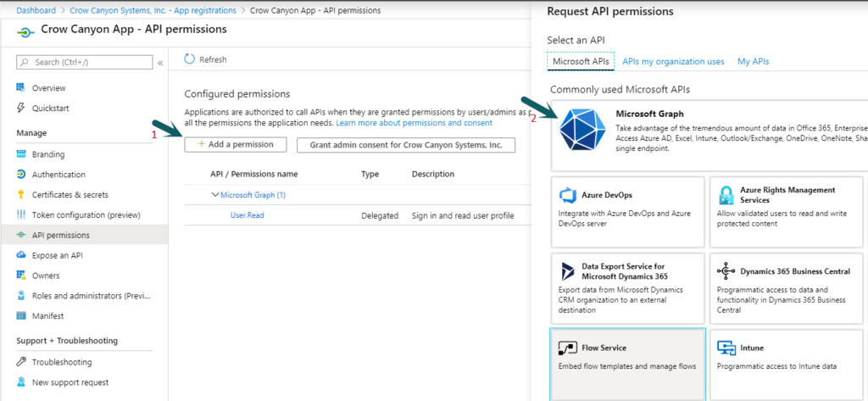868x401 pixels.
Task: Click the Microsoft Graph polyhedron logo
Action: (583, 131)
